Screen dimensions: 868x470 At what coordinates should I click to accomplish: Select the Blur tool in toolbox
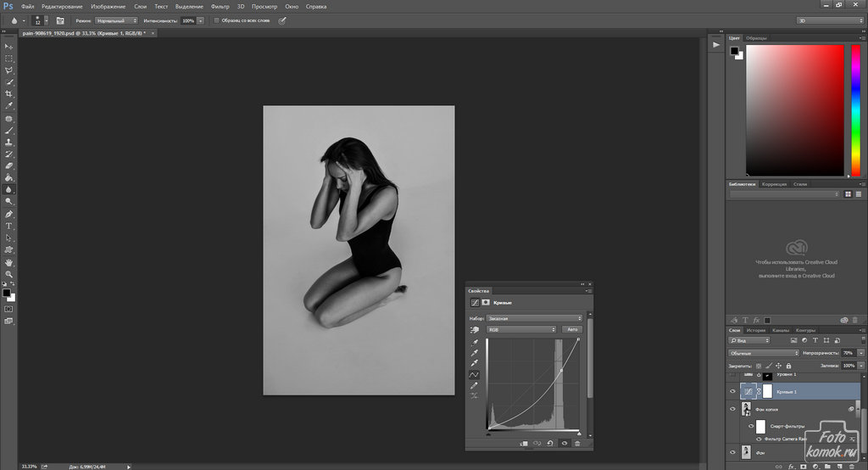(8, 189)
